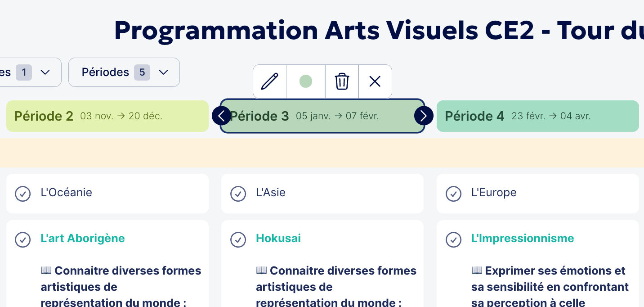This screenshot has width=644, height=307.
Task: Toggle the check circle beside L'Océanie
Action: (23, 194)
